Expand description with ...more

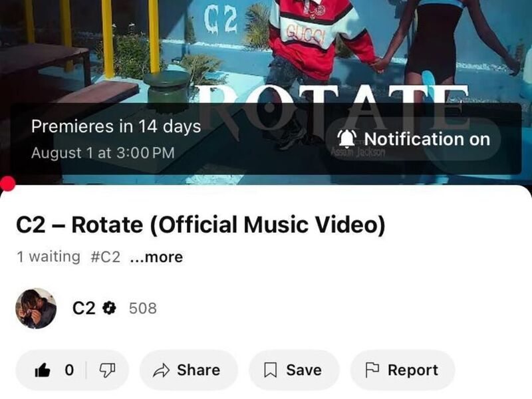point(156,257)
